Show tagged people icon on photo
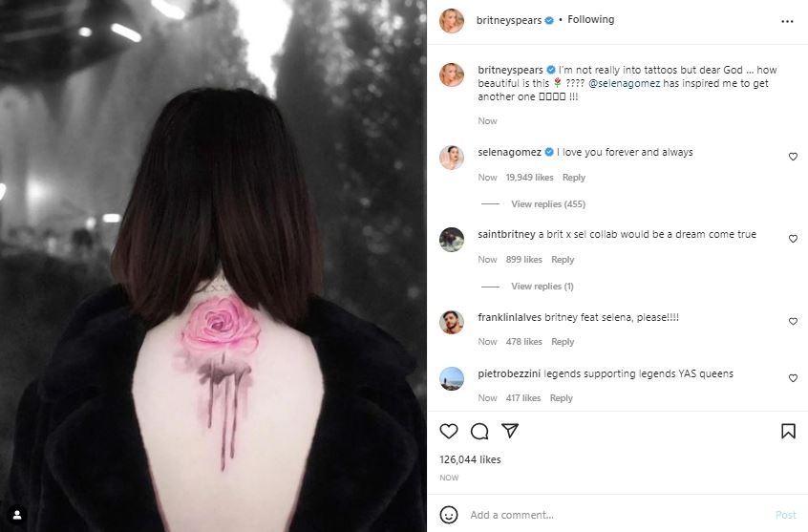Viewport: 808px width, 532px height. (17, 514)
